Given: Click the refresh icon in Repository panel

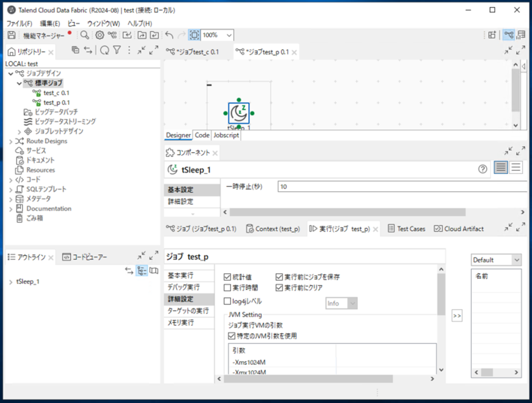Looking at the screenshot, I should click(104, 50).
